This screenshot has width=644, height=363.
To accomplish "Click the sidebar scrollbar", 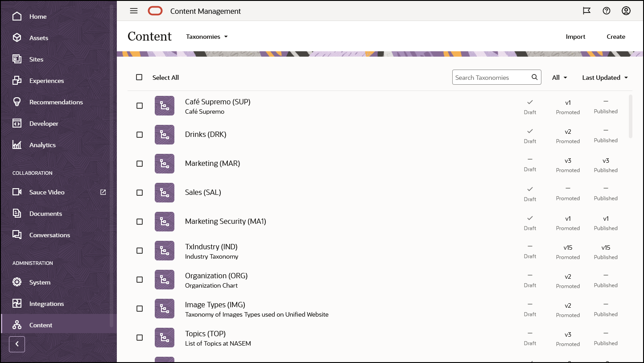I will click(x=111, y=165).
